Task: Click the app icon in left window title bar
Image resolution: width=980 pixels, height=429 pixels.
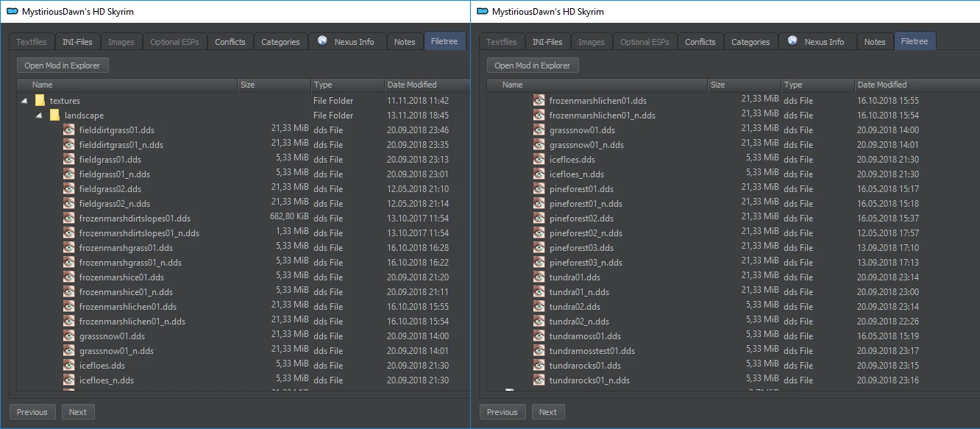Action: [x=12, y=11]
